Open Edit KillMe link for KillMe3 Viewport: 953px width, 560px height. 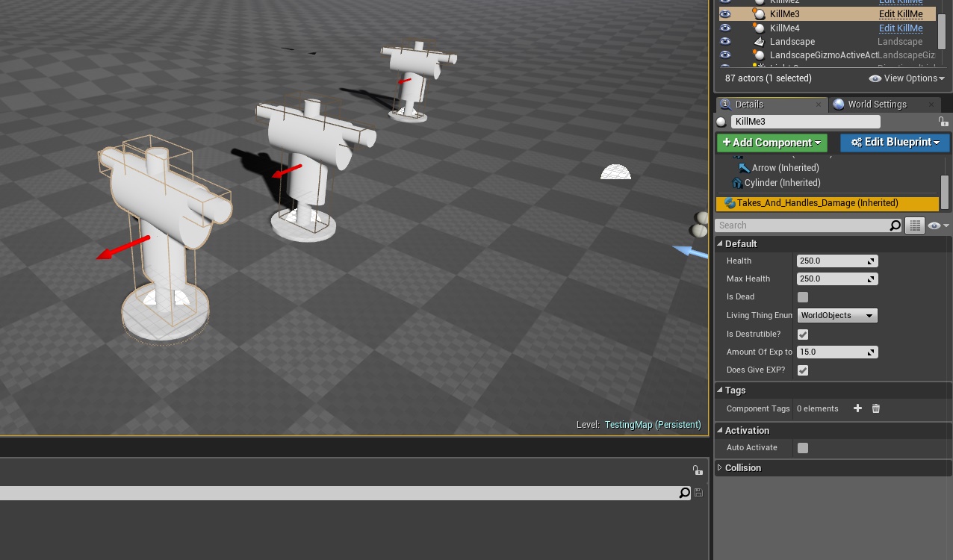tap(901, 14)
